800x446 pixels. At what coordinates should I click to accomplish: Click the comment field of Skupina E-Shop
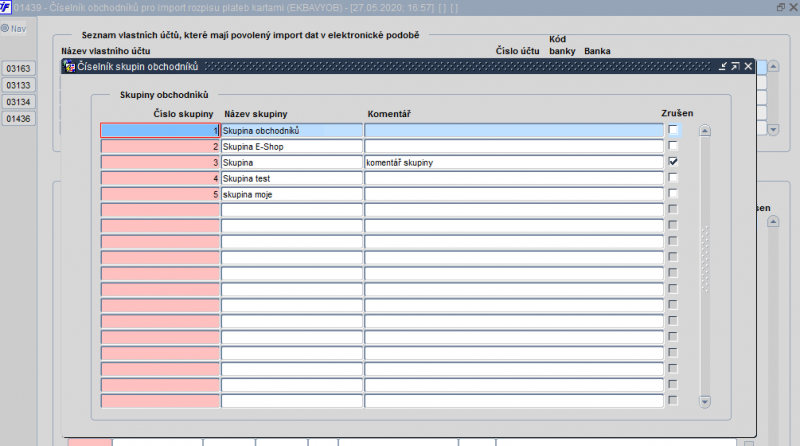tap(514, 146)
